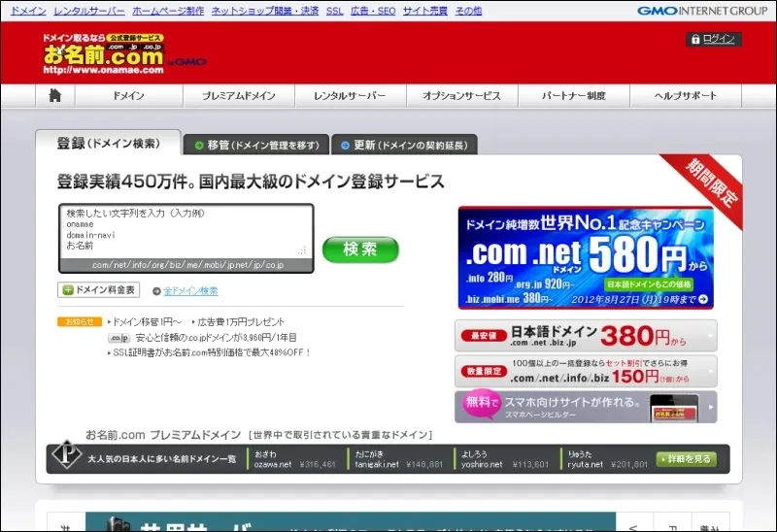
Task: Click SSL証明書 特別価格 news item
Action: (x=209, y=352)
